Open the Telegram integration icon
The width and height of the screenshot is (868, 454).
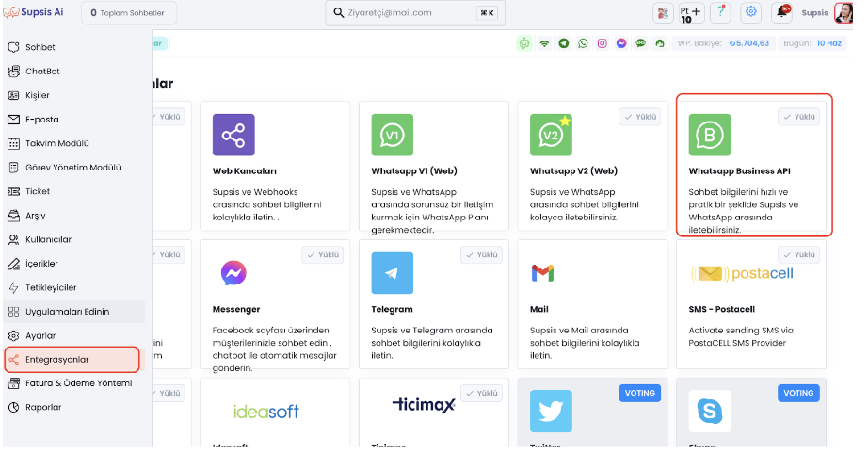392,273
